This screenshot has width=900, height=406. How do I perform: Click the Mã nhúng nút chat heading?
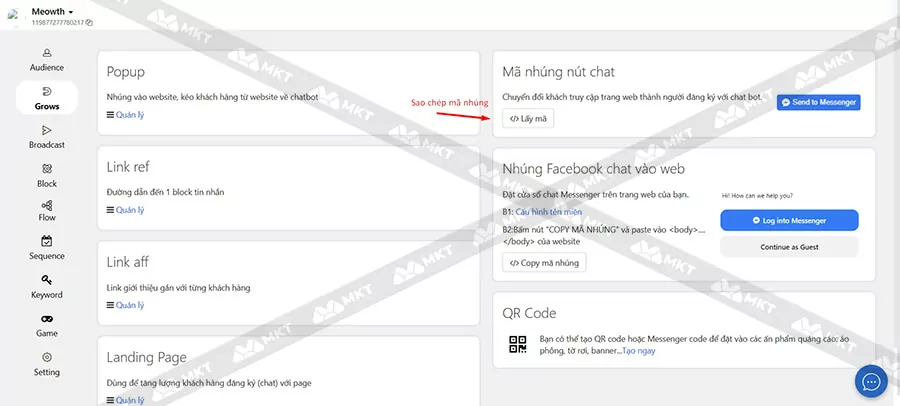click(558, 72)
